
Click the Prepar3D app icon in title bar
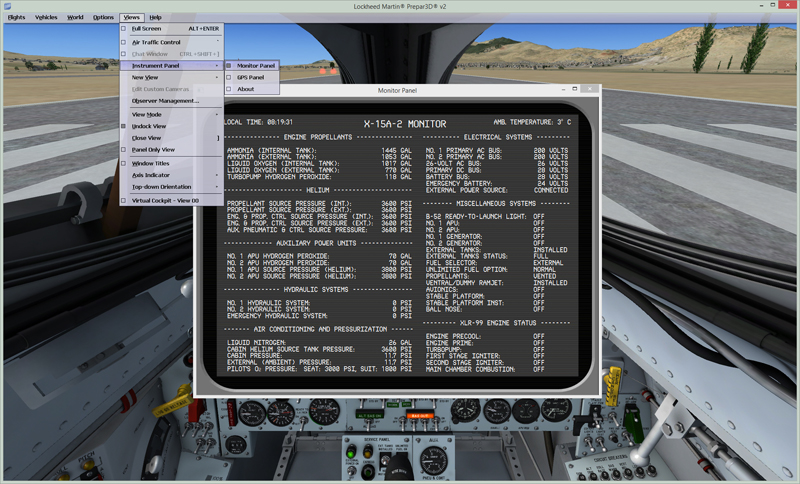[7, 6]
